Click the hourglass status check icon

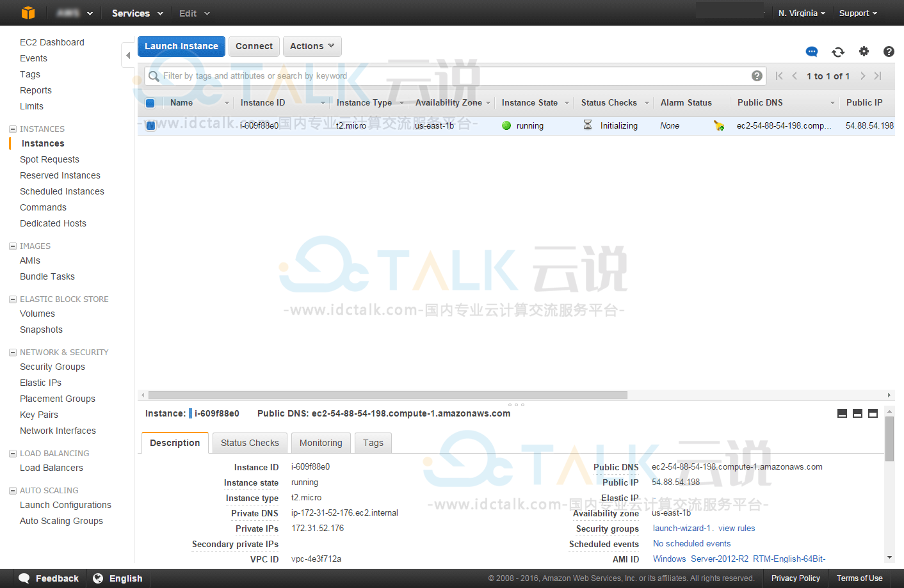point(588,125)
